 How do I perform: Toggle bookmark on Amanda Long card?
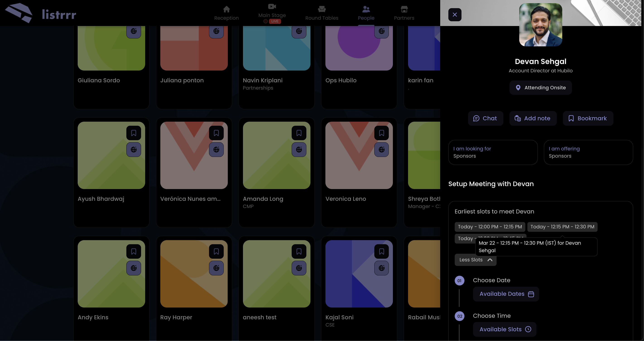(299, 133)
